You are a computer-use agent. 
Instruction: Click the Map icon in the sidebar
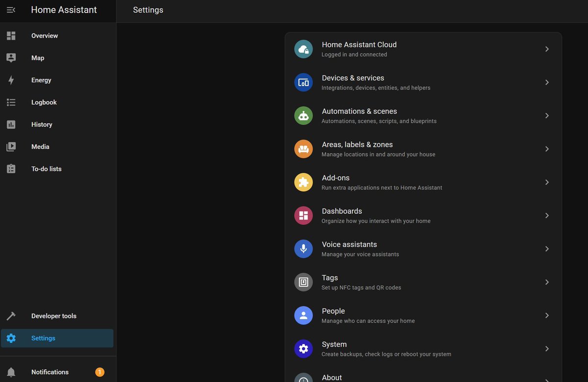(x=11, y=58)
